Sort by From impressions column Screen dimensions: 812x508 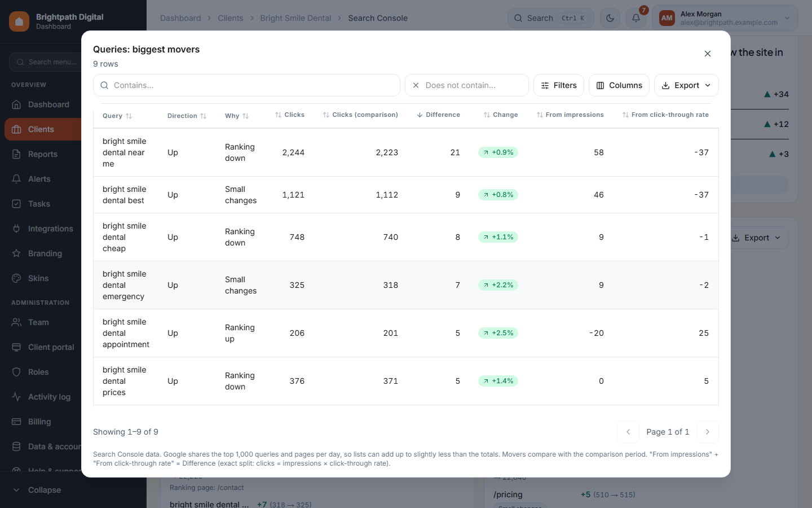(x=570, y=115)
